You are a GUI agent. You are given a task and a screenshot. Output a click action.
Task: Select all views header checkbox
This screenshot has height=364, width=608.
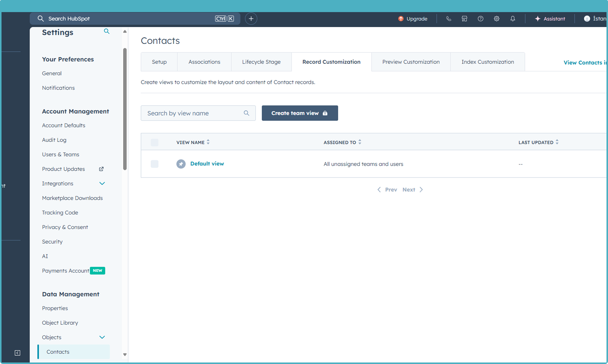click(x=154, y=142)
